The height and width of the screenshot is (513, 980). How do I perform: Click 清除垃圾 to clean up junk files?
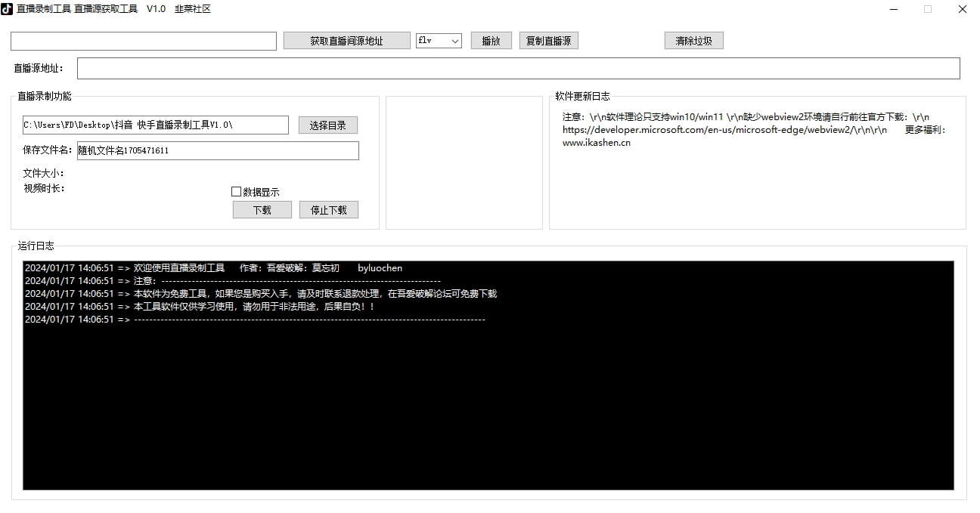click(x=693, y=40)
